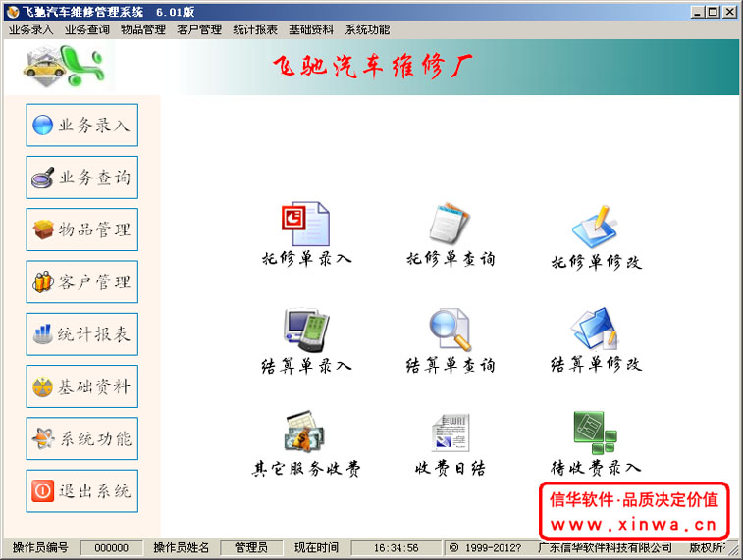Screen dimensions: 743x560
Task: Click the 基础资料 sidebar button label
Action: (94, 386)
